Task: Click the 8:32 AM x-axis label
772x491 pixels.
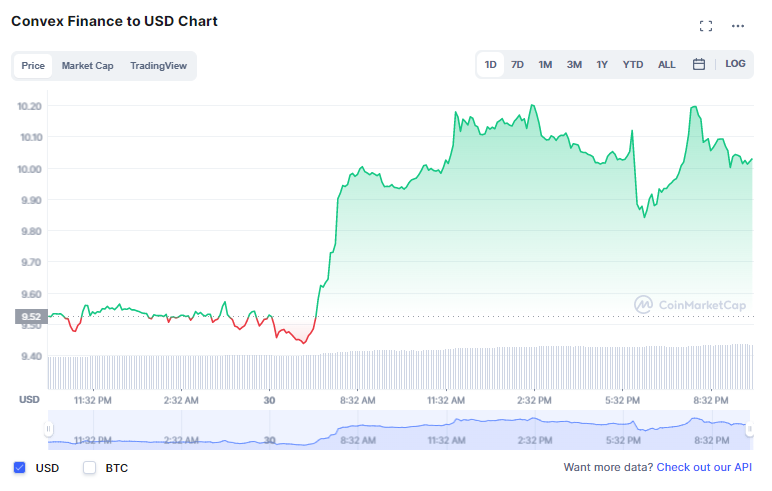Action: [357, 400]
